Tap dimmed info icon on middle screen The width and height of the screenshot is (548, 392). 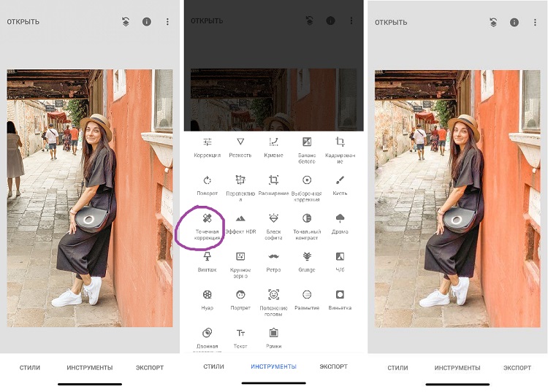pos(330,20)
